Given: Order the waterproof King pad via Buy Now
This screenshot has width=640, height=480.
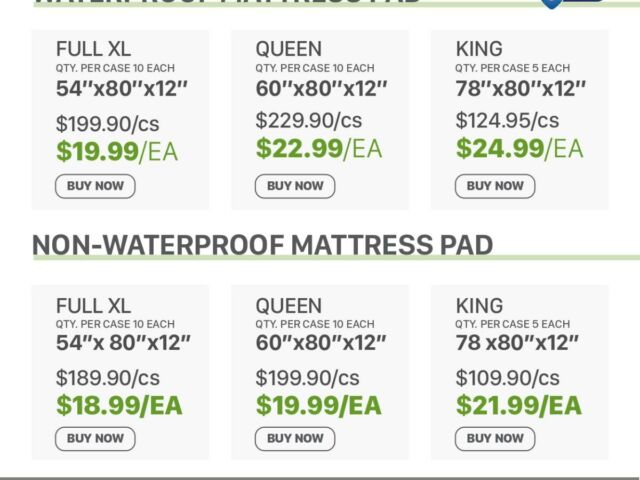Looking at the screenshot, I should click(x=495, y=186).
